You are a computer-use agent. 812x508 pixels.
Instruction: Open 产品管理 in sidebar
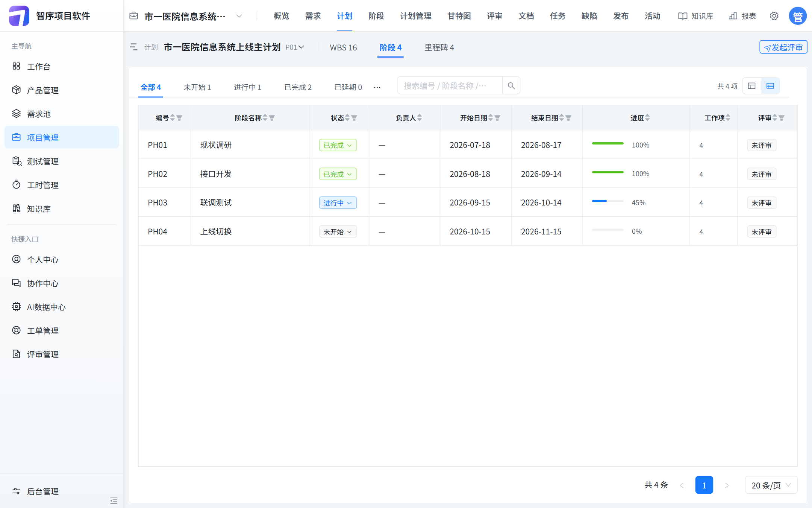(62, 90)
